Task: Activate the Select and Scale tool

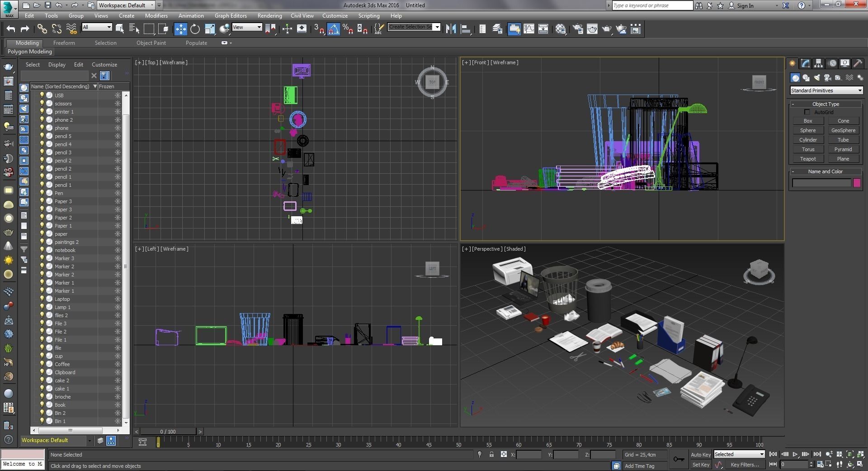Action: click(x=210, y=29)
